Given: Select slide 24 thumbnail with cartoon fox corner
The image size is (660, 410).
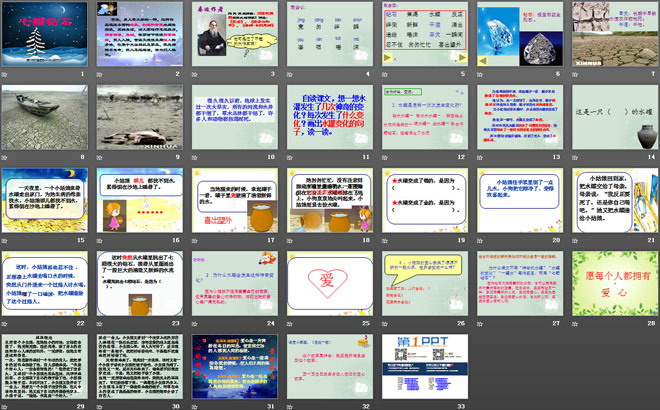Looking at the screenshot, I should pos(235,283).
